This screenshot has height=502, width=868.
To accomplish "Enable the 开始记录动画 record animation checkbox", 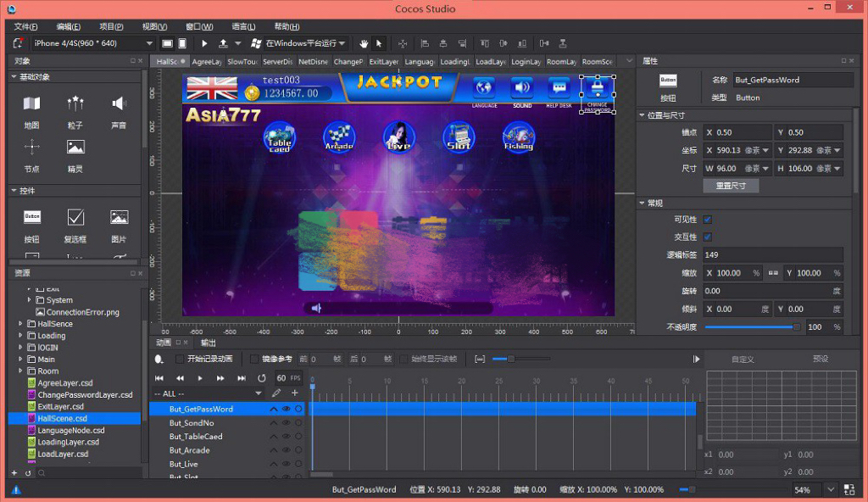I will (181, 359).
